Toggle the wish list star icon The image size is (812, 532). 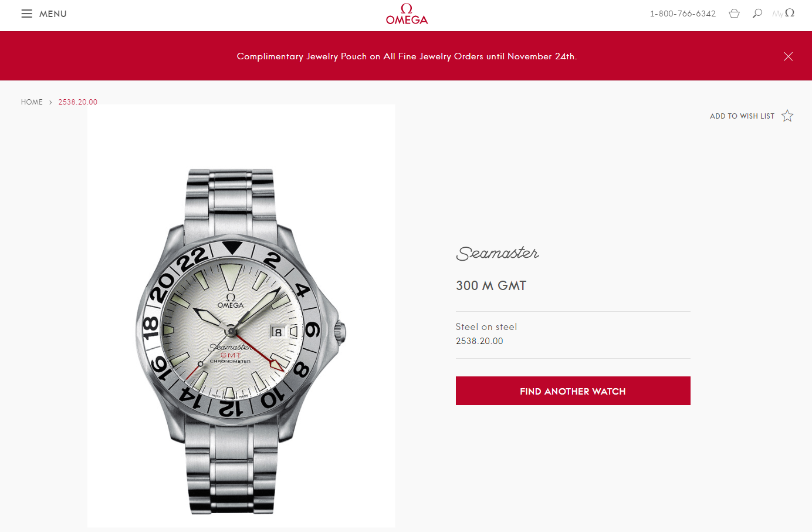click(787, 116)
